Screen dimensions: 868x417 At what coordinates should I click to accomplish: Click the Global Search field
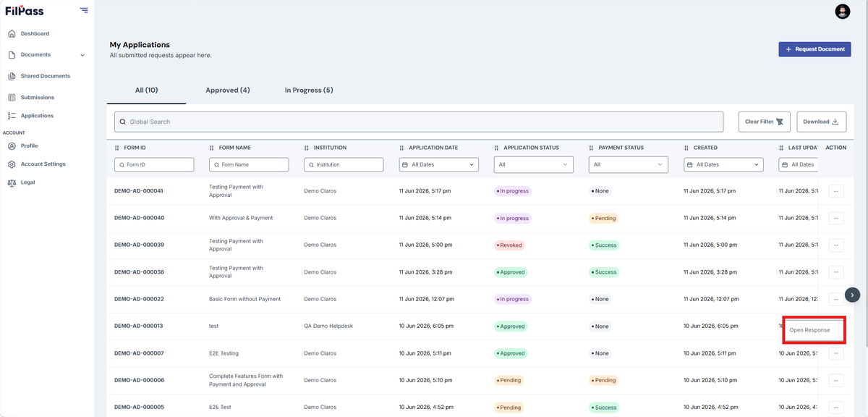pos(419,122)
